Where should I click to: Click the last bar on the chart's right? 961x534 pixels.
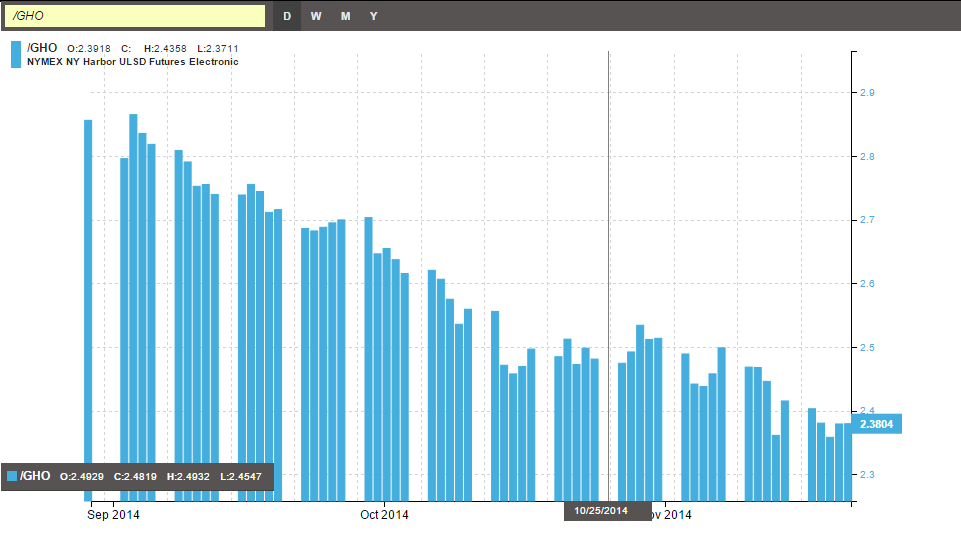click(848, 461)
